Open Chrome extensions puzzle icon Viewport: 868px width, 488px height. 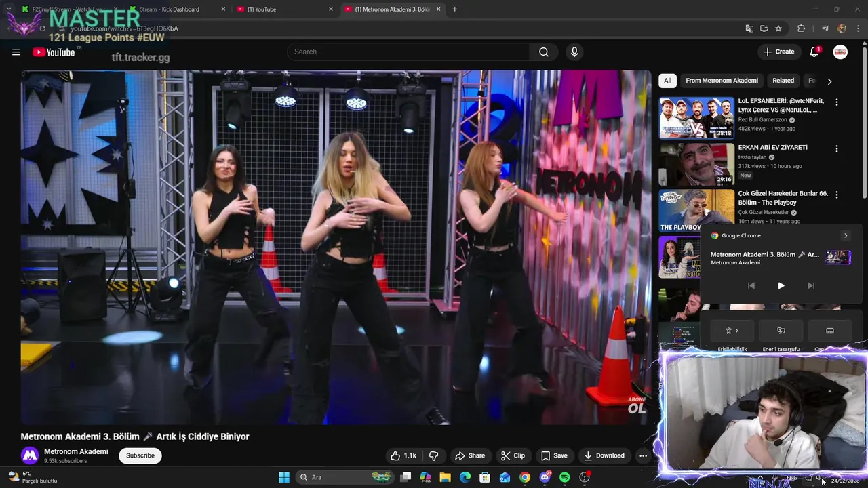(802, 28)
